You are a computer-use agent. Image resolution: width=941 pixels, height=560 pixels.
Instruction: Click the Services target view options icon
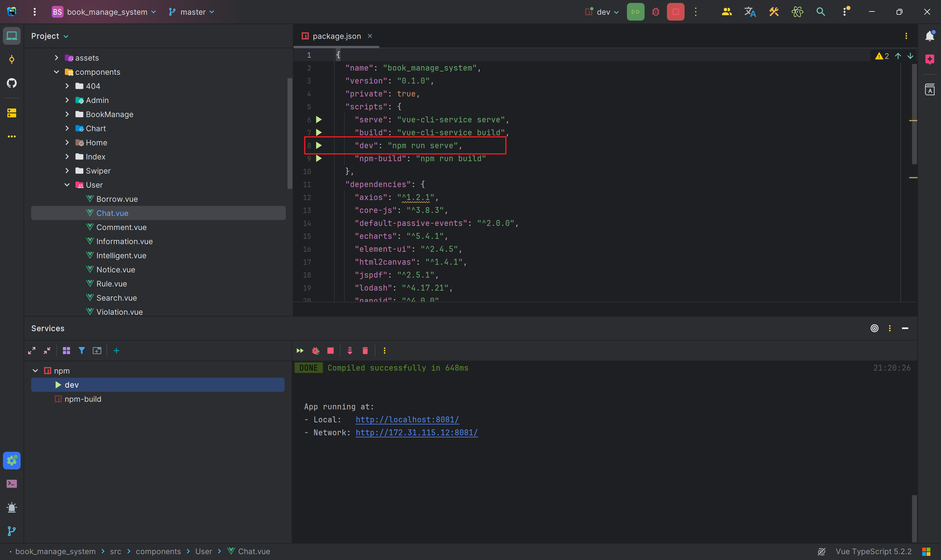[x=874, y=328]
